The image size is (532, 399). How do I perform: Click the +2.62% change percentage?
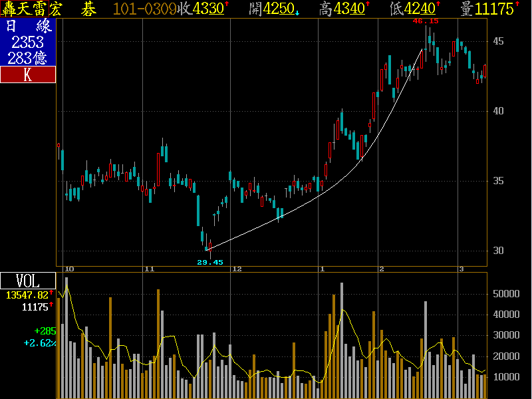40,343
